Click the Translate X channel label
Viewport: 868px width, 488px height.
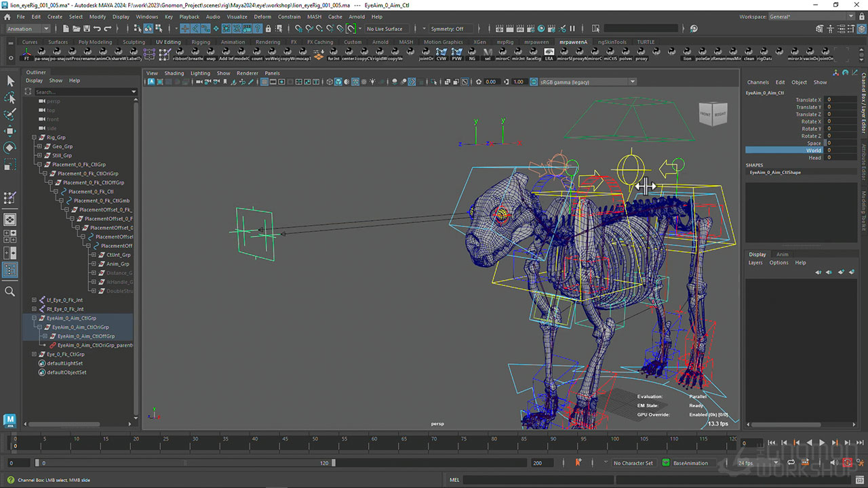pyautogui.click(x=808, y=100)
